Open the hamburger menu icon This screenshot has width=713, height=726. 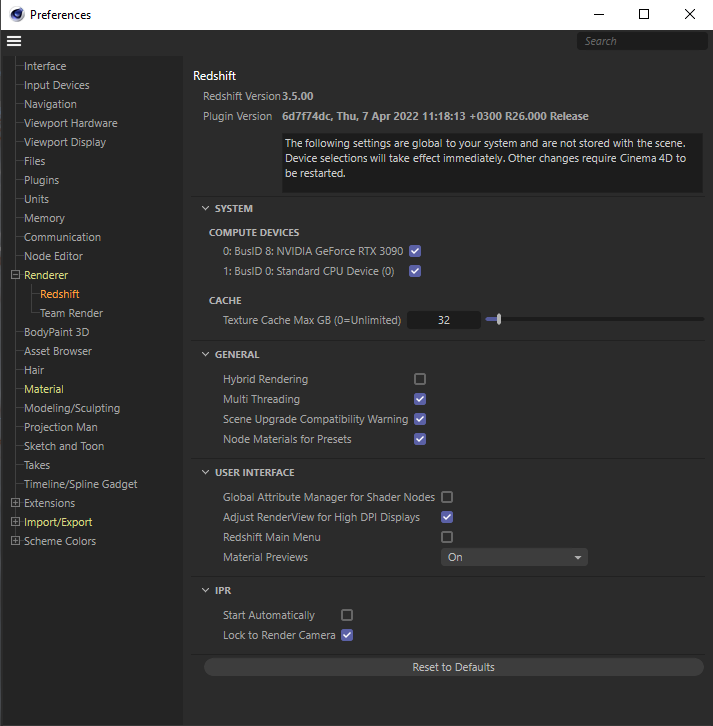point(14,41)
